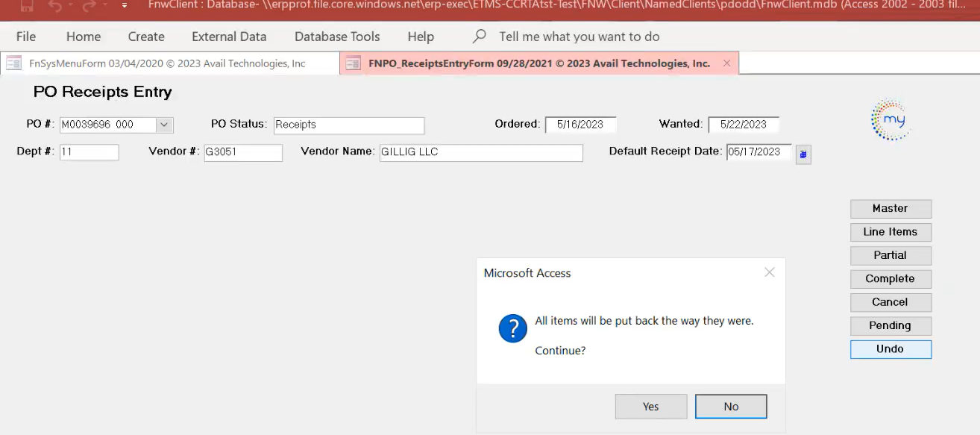Close the FNPO_ReceiptsEntryForm tab with its X
Viewport: 980px width, 435px height.
[726, 63]
